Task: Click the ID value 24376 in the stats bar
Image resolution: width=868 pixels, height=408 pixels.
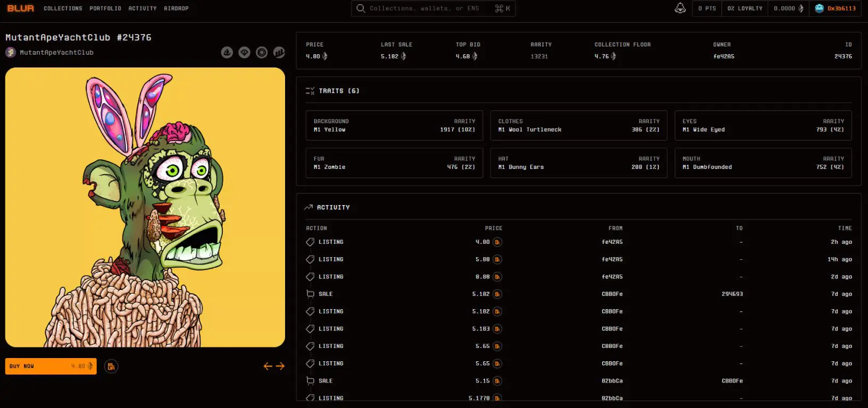Action: [x=843, y=56]
